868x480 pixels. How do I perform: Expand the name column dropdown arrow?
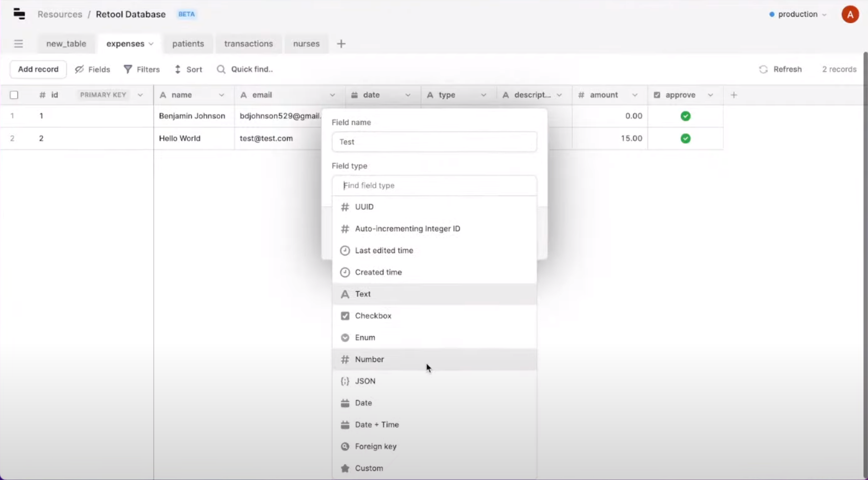pyautogui.click(x=222, y=95)
